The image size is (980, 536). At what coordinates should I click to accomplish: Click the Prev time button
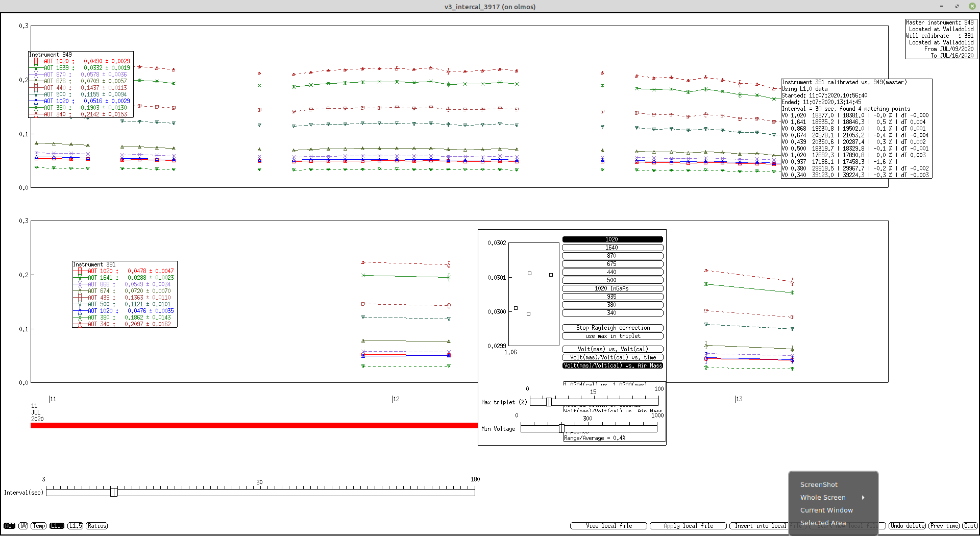point(944,526)
